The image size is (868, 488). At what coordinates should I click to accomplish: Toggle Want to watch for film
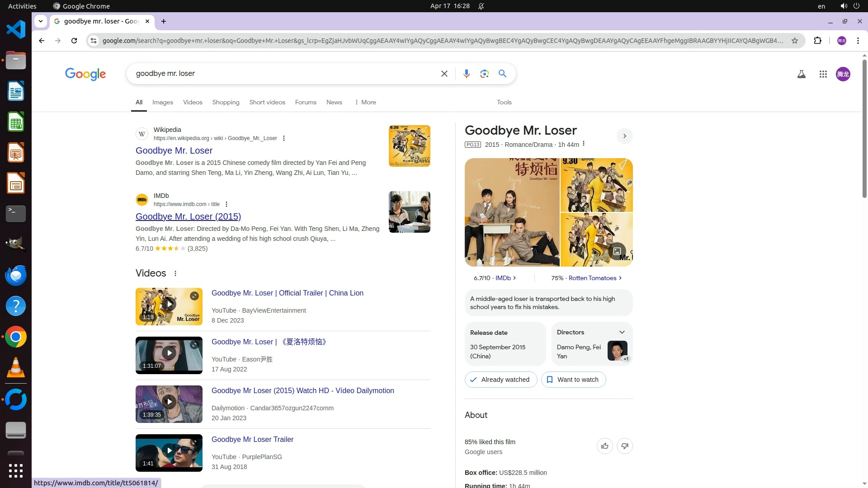(573, 380)
